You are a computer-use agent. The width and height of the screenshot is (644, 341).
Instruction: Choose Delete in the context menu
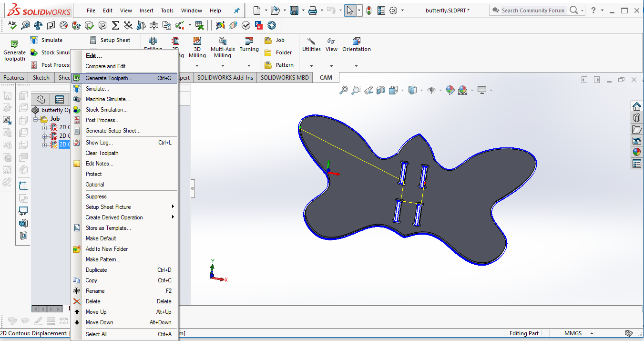point(124,301)
